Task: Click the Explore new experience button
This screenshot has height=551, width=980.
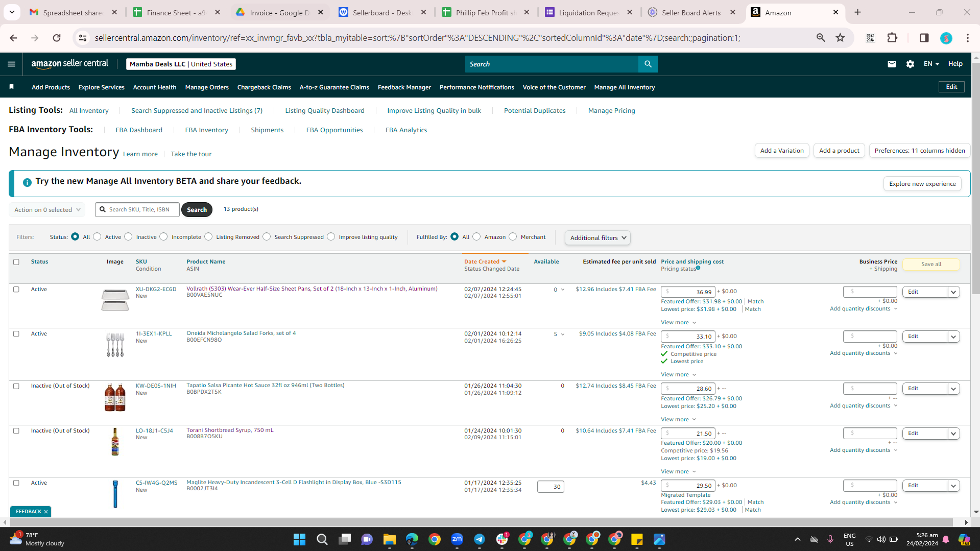Action: [922, 184]
